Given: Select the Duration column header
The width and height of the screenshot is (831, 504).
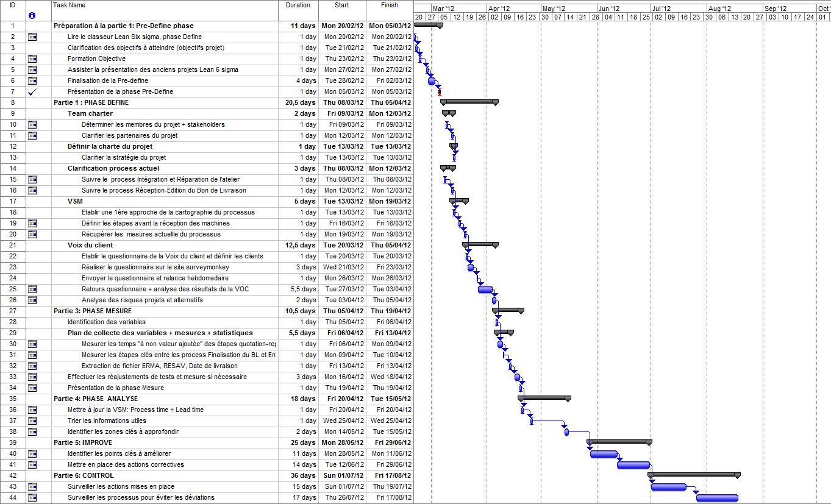Looking at the screenshot, I should coord(298,5).
